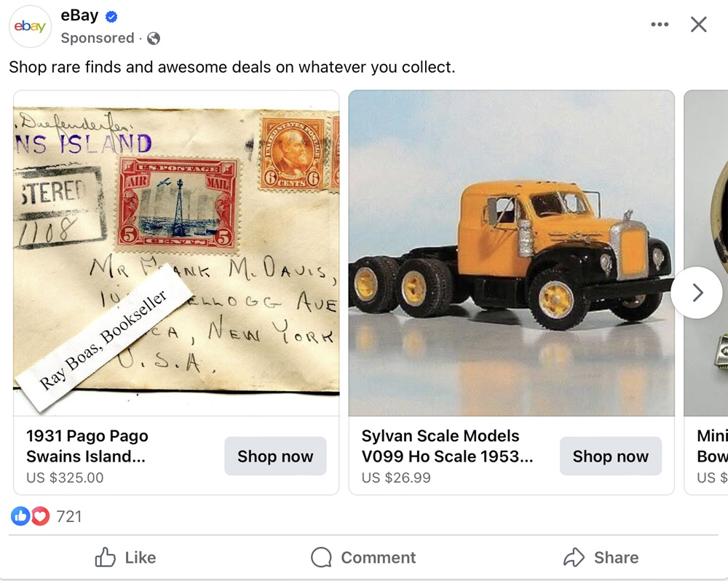Viewport: 728px width, 581px height.
Task: Open the three-dot options menu
Action: [x=660, y=24]
